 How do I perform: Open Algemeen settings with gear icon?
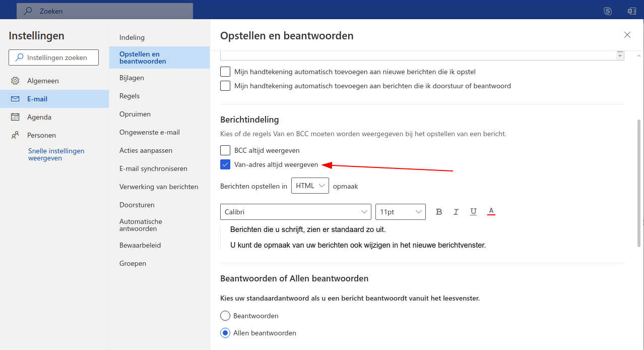pos(15,81)
